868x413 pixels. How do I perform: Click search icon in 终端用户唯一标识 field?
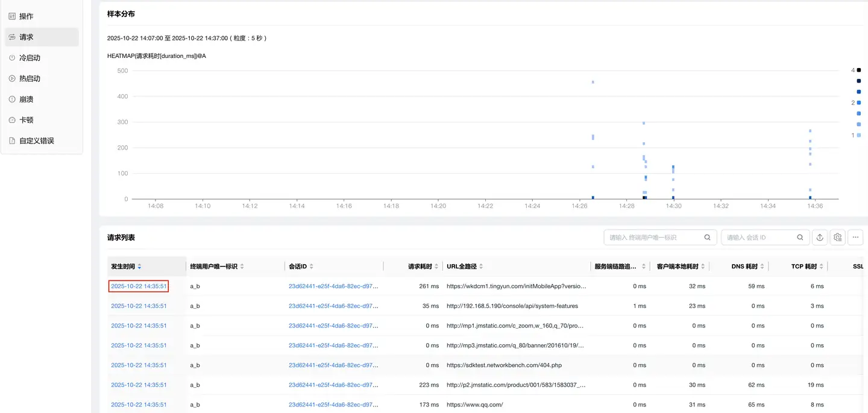[708, 238]
